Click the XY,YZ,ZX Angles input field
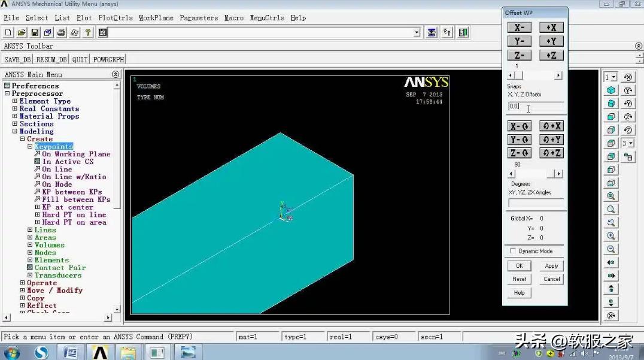The width and height of the screenshot is (644, 360). click(536, 203)
